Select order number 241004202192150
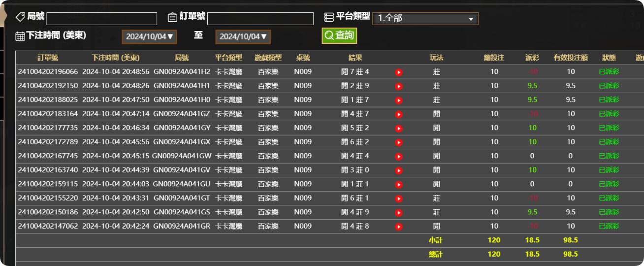 [x=48, y=86]
